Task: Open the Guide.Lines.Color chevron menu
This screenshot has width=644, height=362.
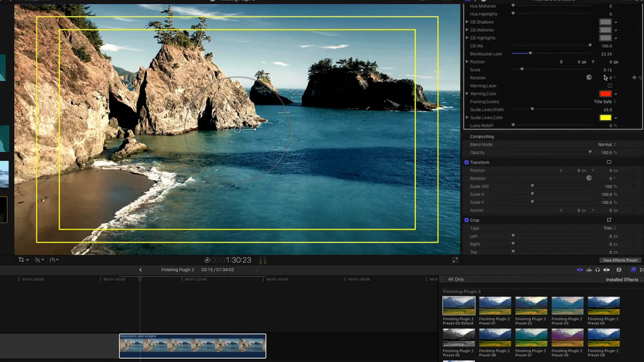Action: click(x=616, y=117)
